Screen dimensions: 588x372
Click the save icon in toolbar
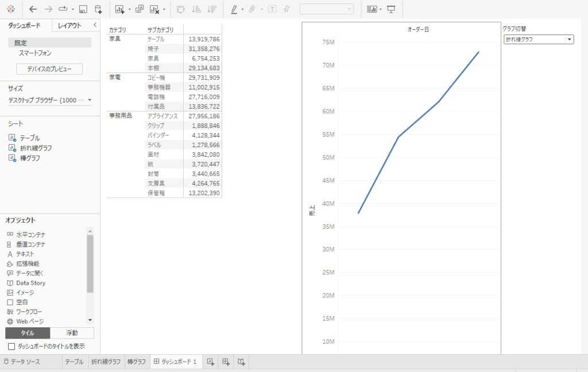click(x=83, y=9)
